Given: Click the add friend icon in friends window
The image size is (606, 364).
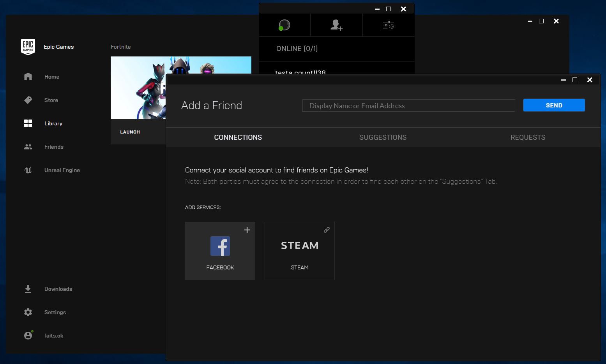Looking at the screenshot, I should tap(336, 25).
